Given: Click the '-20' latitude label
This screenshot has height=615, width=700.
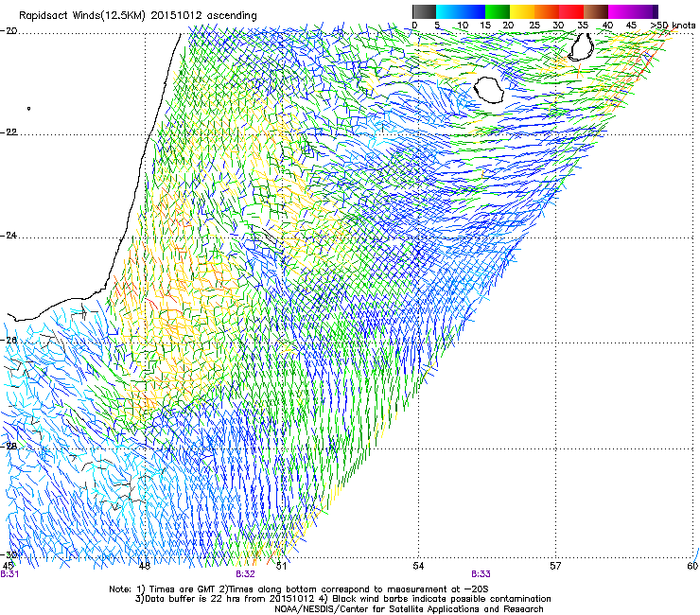Looking at the screenshot, I should (x=9, y=31).
